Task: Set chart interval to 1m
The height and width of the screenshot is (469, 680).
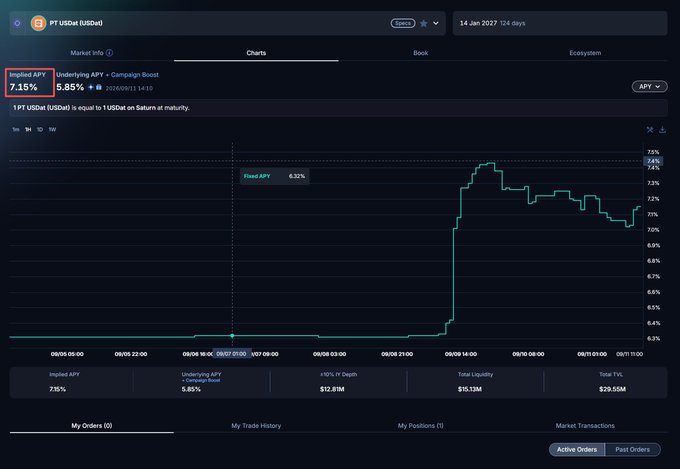Action: point(16,130)
